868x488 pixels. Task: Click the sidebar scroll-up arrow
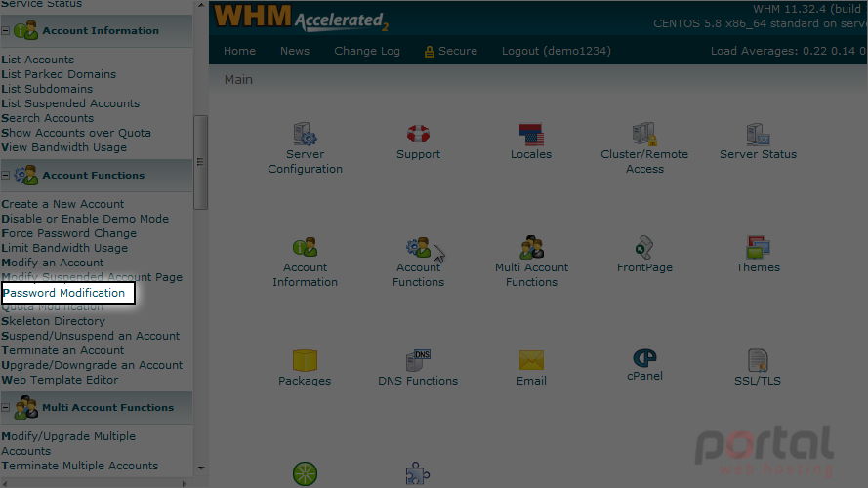point(200,5)
